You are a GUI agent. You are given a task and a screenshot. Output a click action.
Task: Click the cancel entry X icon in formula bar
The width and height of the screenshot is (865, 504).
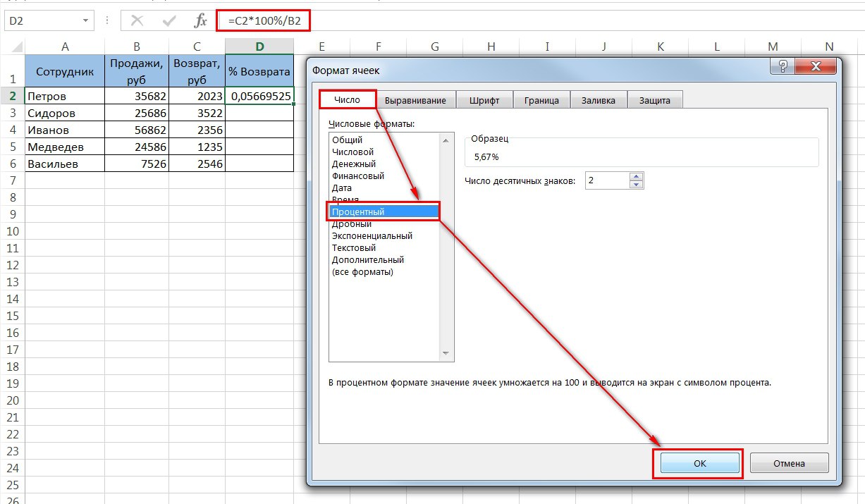coord(137,20)
